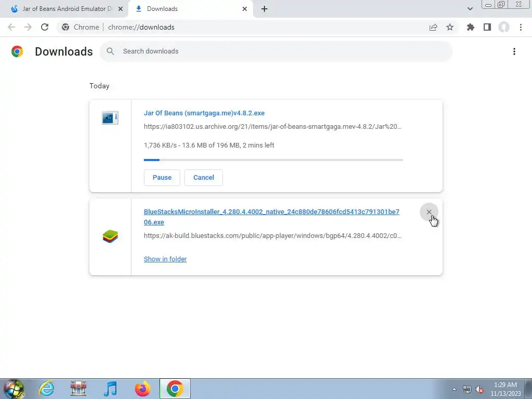This screenshot has width=532, height=399.
Task: Select the Downloads tab
Action: click(x=190, y=9)
